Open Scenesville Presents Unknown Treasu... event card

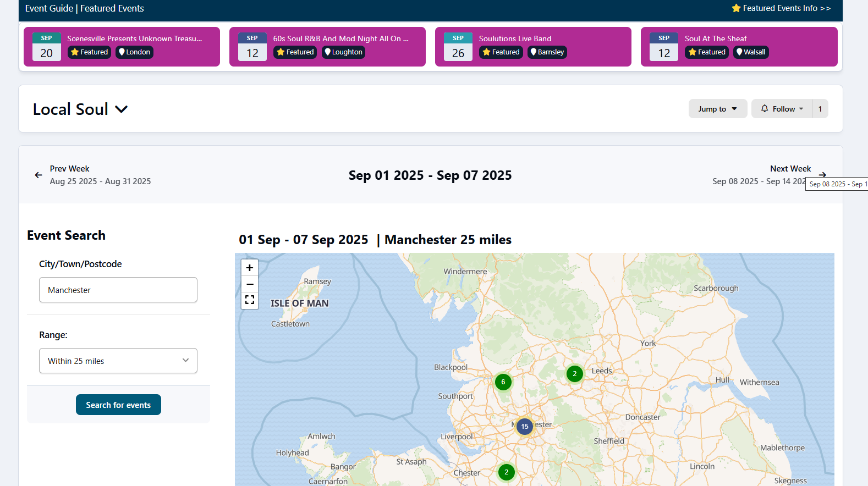(134, 38)
